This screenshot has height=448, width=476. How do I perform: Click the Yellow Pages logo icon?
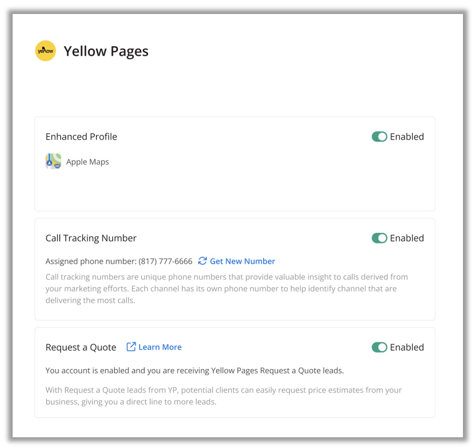pyautogui.click(x=46, y=51)
